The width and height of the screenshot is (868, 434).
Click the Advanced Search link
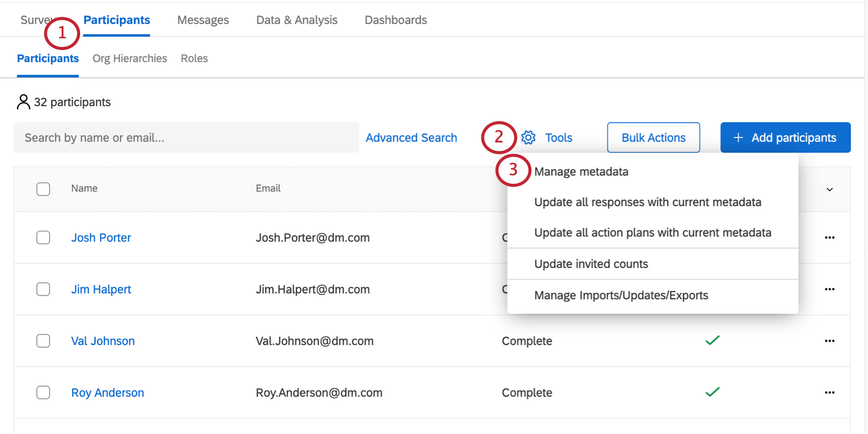[411, 137]
